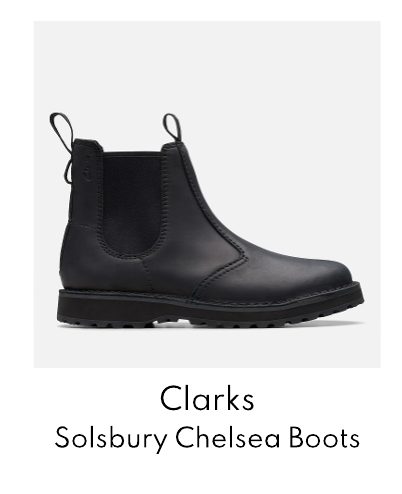This screenshot has width=402, height=494.
Task: Click the word Boots in the title
Action: coord(324,437)
